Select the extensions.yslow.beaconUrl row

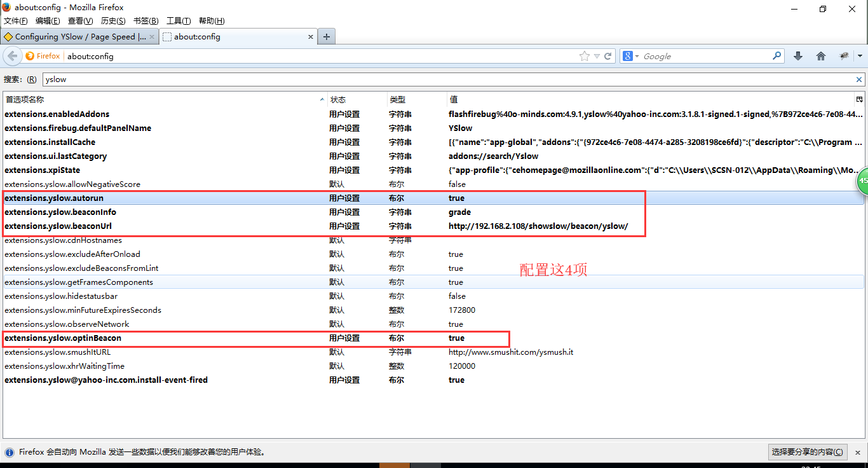(433, 226)
